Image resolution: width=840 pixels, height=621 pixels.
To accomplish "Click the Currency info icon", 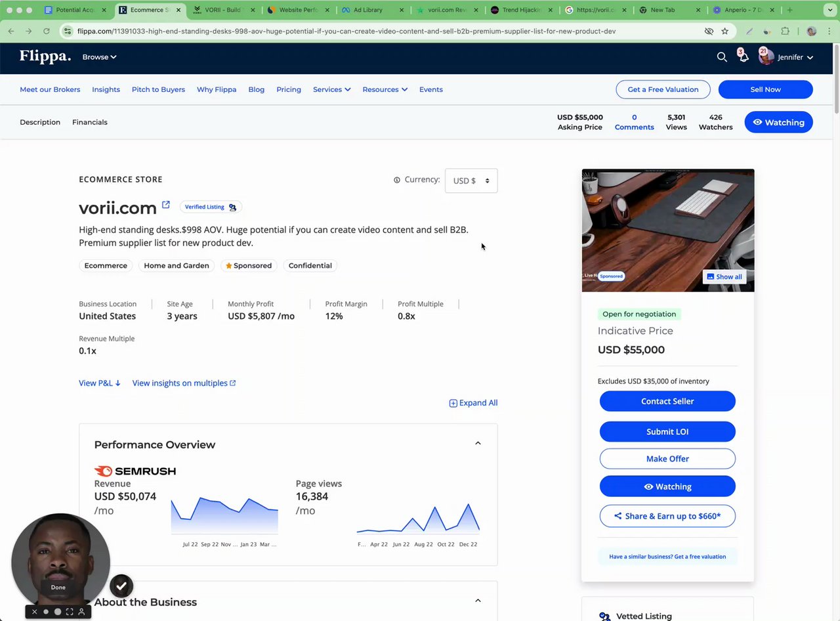I will coord(396,180).
